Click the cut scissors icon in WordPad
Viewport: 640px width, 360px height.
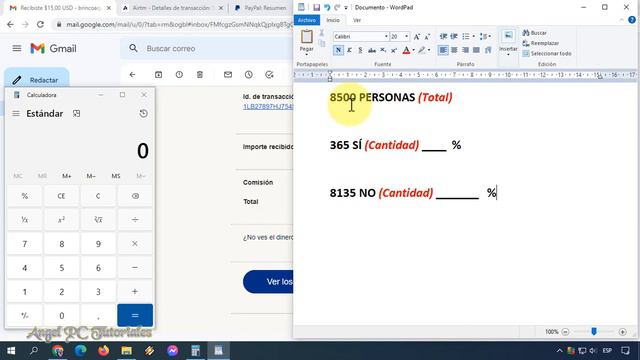coord(322,33)
